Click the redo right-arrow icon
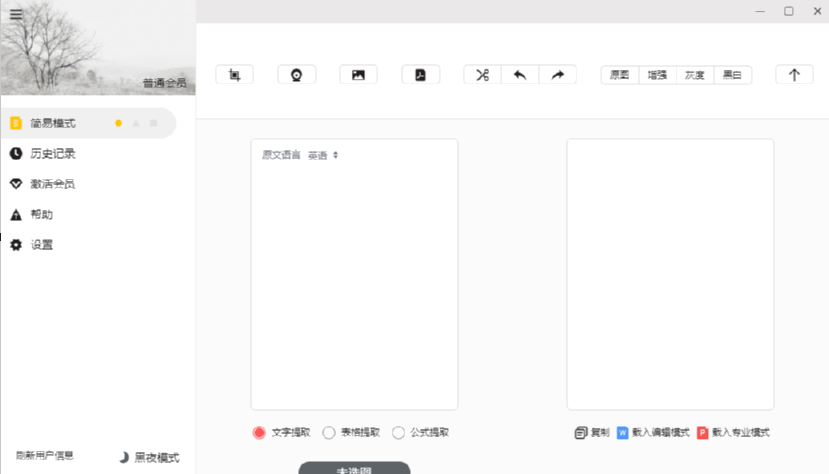This screenshot has width=829, height=474. pyautogui.click(x=558, y=75)
